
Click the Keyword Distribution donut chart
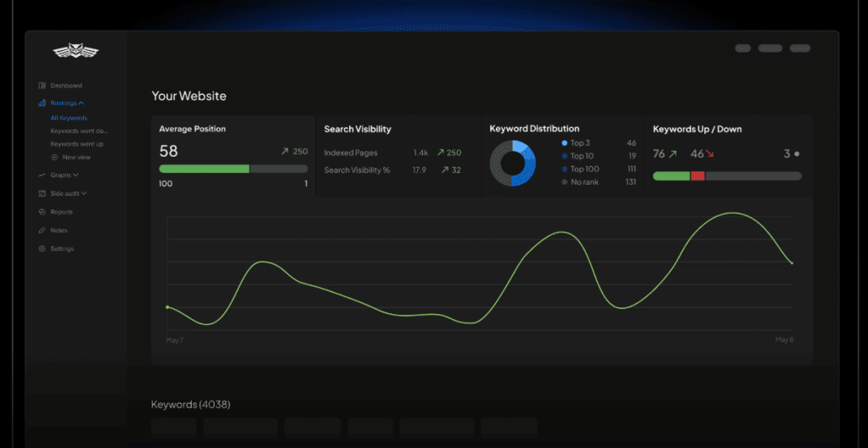tap(513, 163)
